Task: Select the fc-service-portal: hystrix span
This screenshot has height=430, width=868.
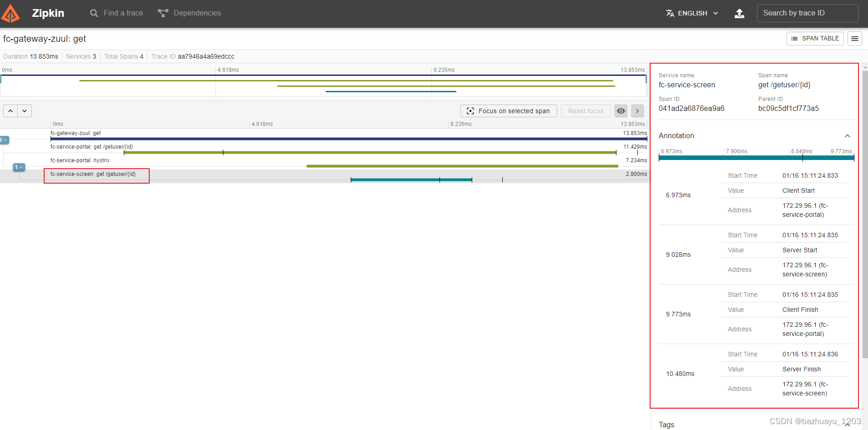Action: [324, 163]
